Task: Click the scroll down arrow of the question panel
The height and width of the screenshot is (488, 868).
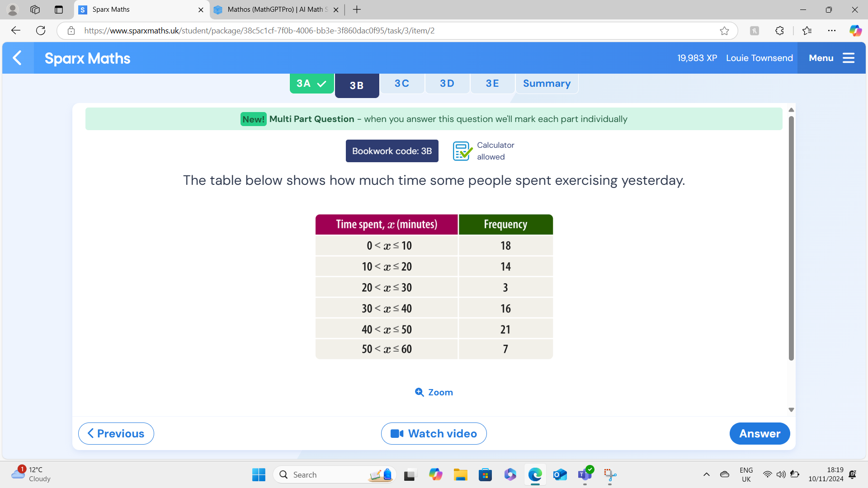Action: [791, 410]
